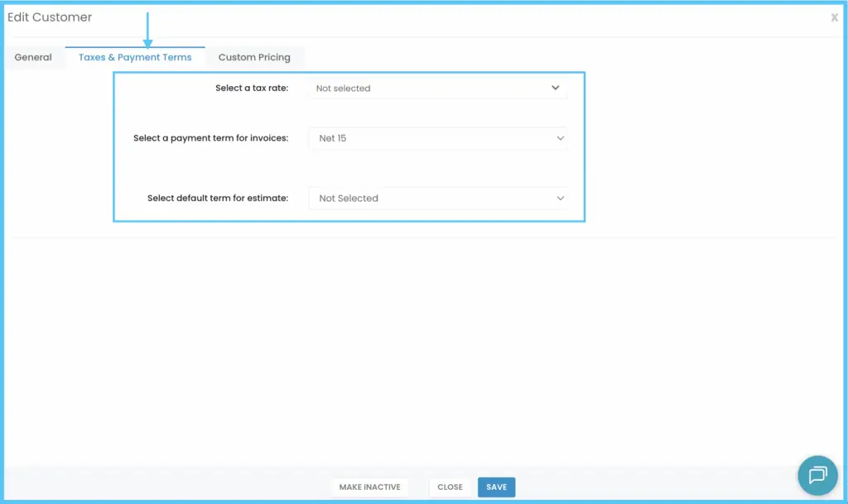
Task: Expand the invoice payment term dropdown
Action: 437,138
